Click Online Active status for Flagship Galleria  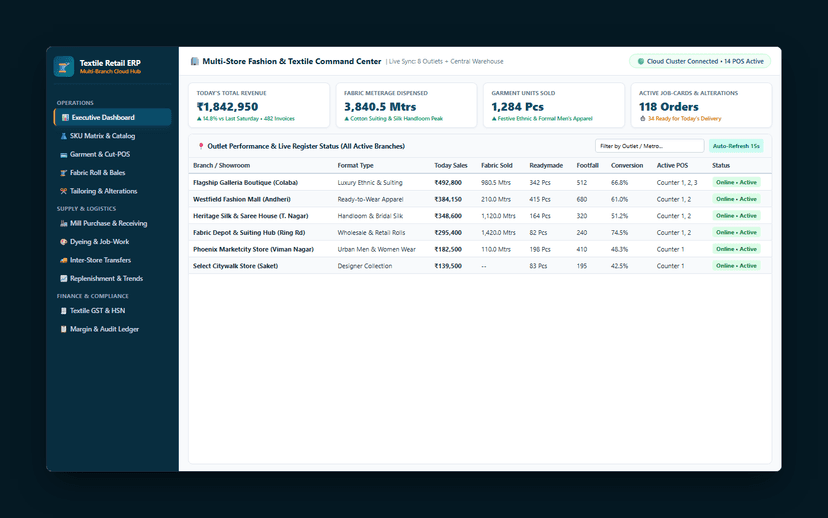tap(736, 182)
